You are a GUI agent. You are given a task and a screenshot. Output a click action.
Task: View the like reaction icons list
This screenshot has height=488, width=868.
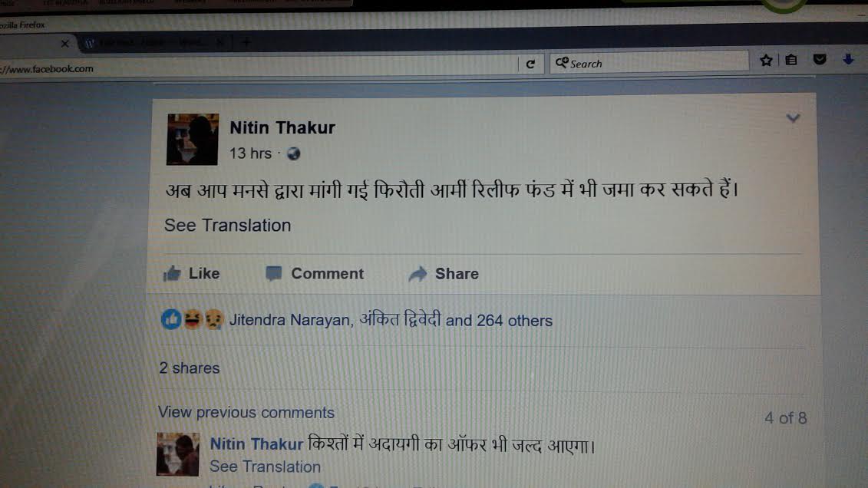click(192, 319)
